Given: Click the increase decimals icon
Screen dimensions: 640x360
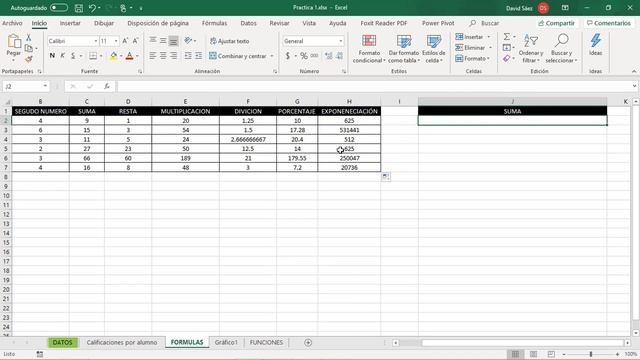Looking at the screenshot, I should [329, 56].
